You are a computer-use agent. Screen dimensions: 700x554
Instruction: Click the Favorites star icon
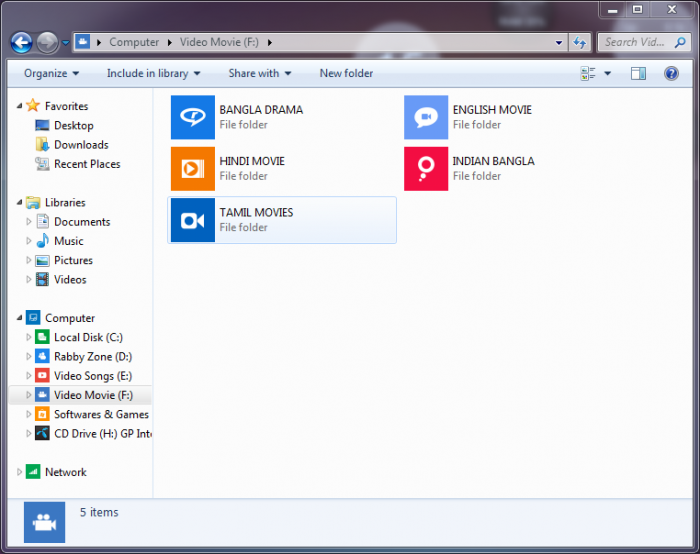[33, 106]
